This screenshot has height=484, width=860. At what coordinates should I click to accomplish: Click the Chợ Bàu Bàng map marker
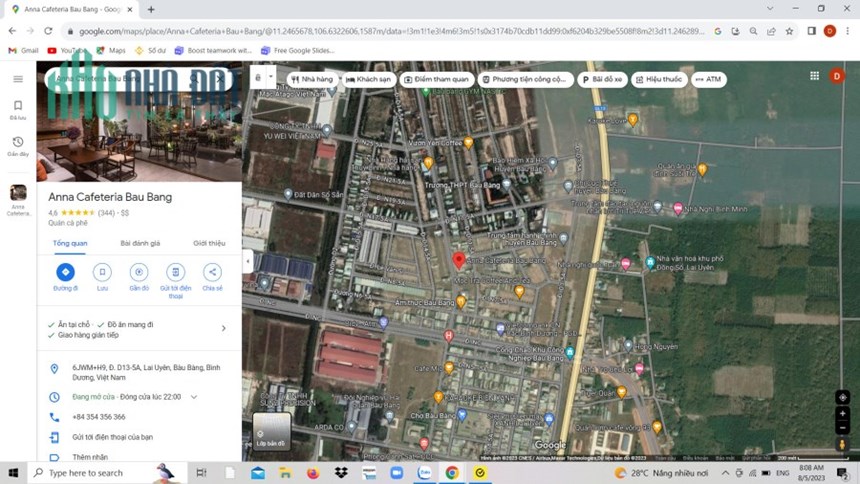click(x=462, y=415)
